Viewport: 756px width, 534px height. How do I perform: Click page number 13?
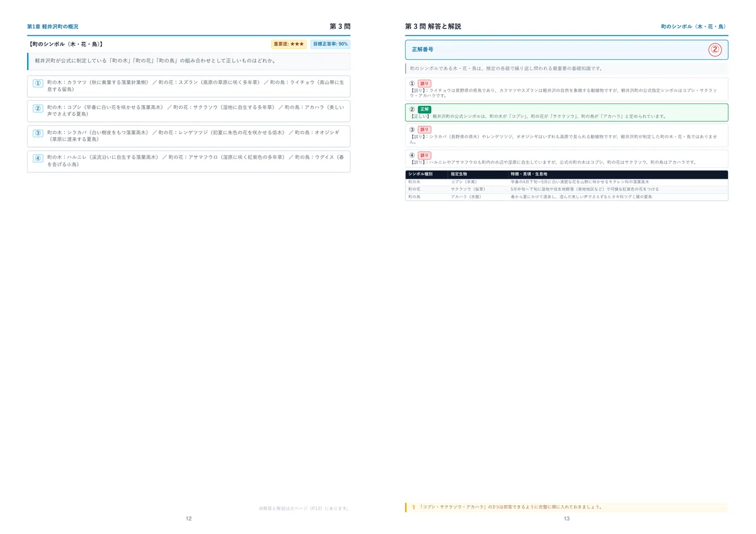coord(566,519)
